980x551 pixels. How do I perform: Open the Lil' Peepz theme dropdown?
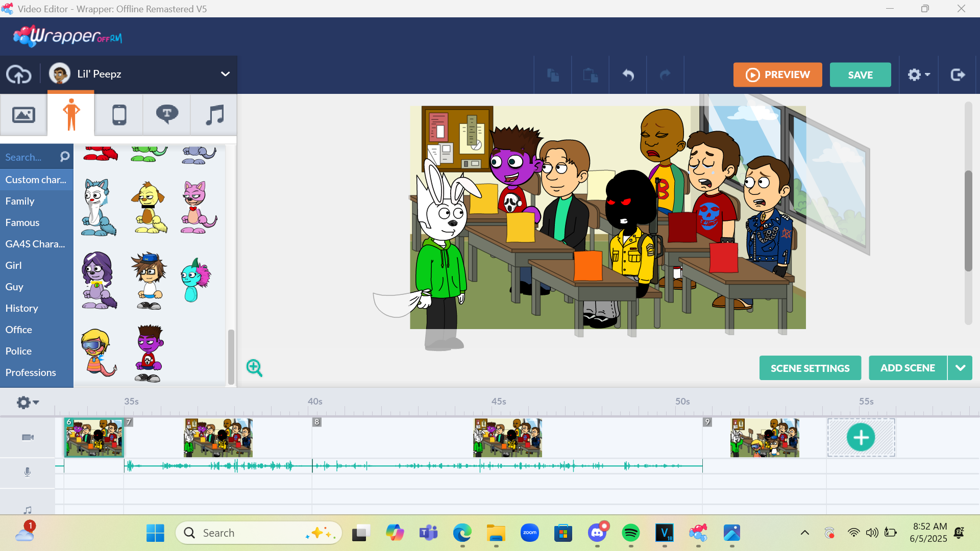142,74
